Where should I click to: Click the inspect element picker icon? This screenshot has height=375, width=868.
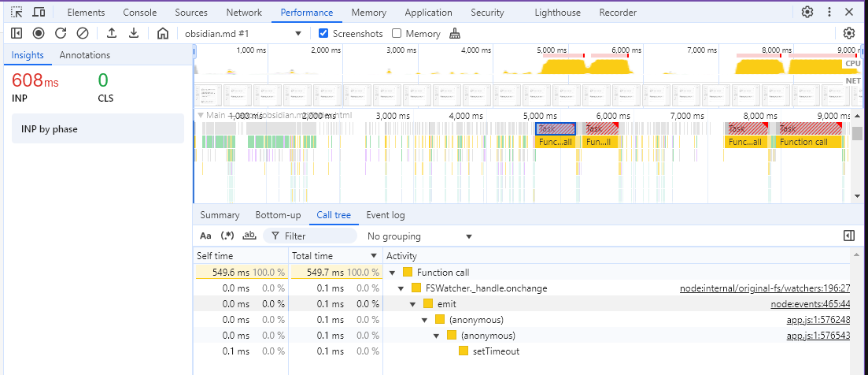[x=17, y=13]
